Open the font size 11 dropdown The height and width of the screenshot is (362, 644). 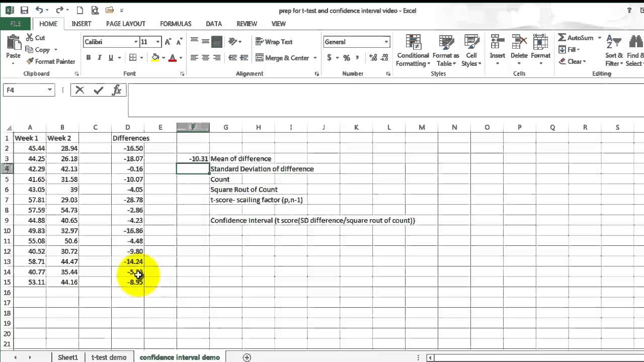pyautogui.click(x=158, y=42)
